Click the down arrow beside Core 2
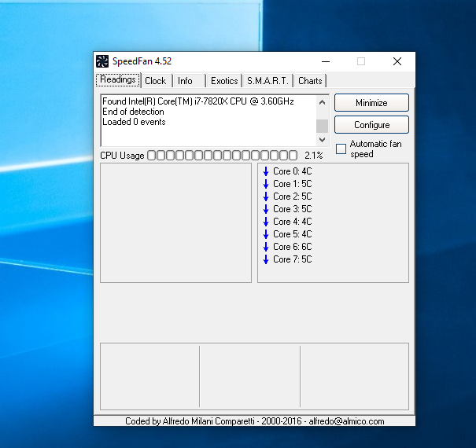This screenshot has width=476, height=448. point(266,196)
